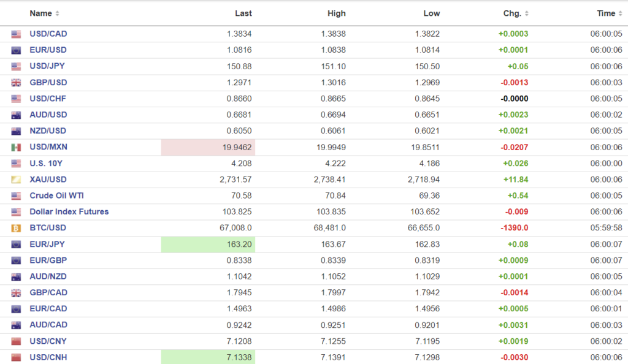Open the Crude Oil WTI link
The image size is (628, 364).
point(56,195)
